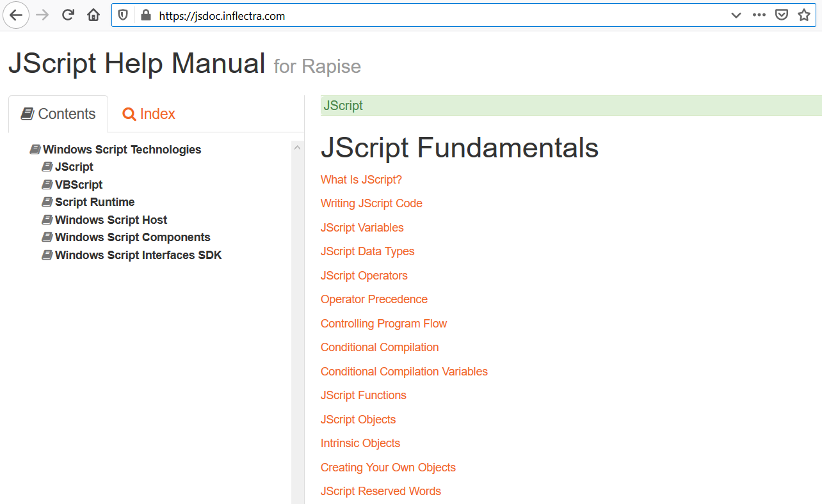The image size is (822, 504).
Task: Follow the JScript Operators link
Action: click(364, 276)
